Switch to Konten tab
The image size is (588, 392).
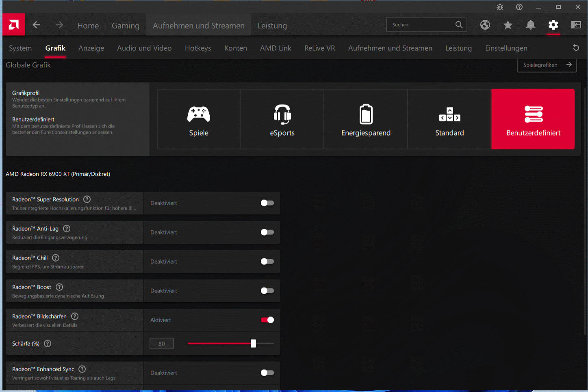click(x=236, y=48)
